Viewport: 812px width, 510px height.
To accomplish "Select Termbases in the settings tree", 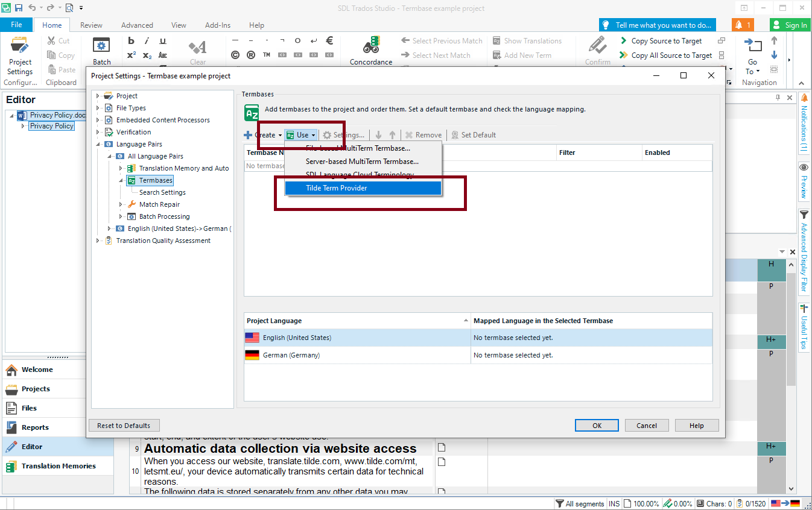I will [156, 180].
